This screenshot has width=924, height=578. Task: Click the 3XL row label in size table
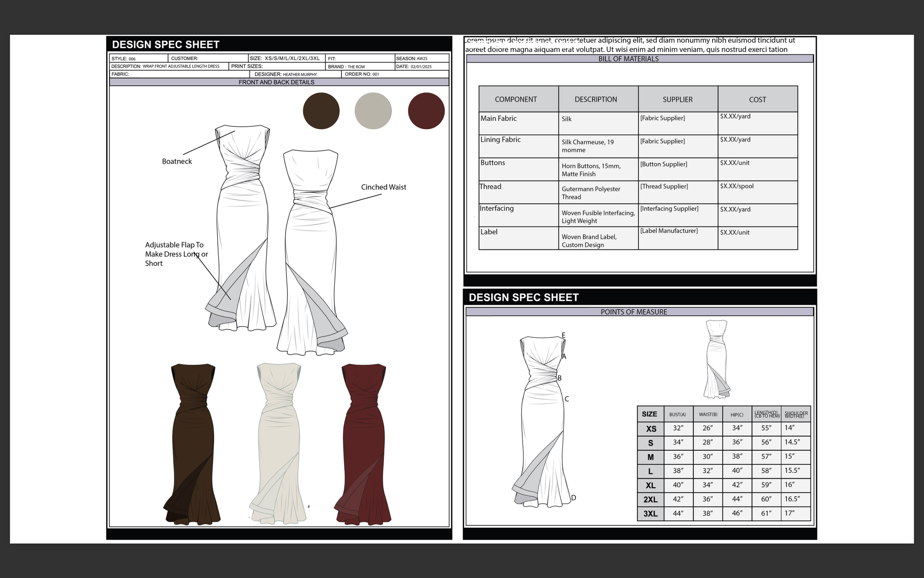(650, 514)
